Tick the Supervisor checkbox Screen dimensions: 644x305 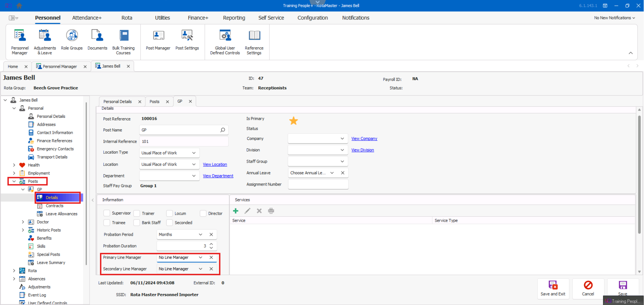point(107,213)
